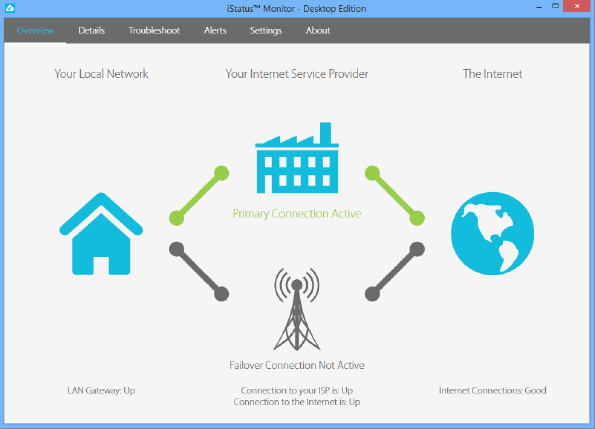This screenshot has width=595, height=429.
Task: Select the About tab
Action: click(318, 31)
